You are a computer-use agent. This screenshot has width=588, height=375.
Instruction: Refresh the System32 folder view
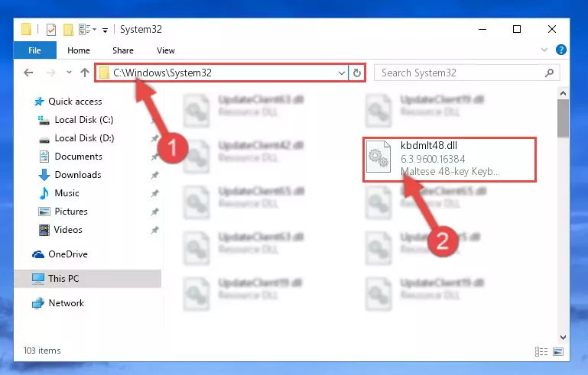(x=356, y=73)
